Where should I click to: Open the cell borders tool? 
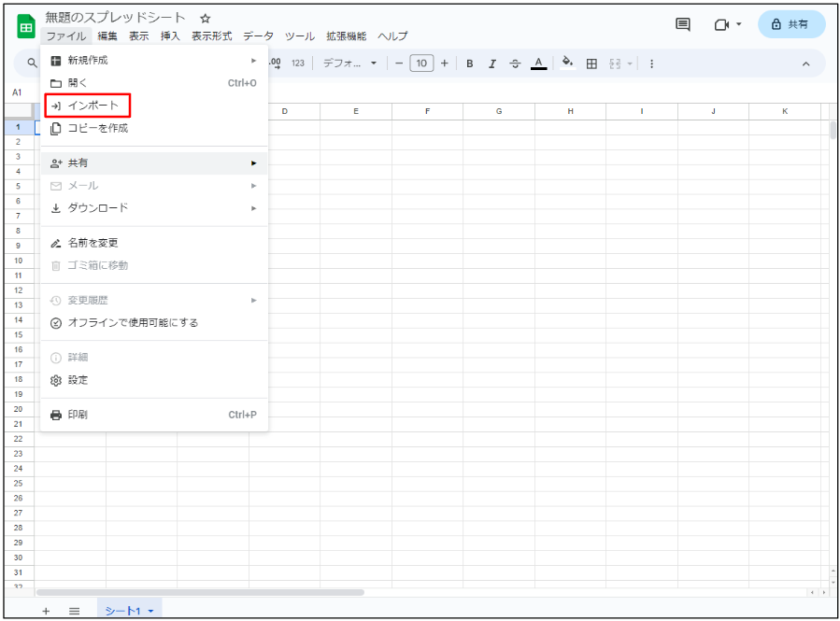(x=591, y=64)
